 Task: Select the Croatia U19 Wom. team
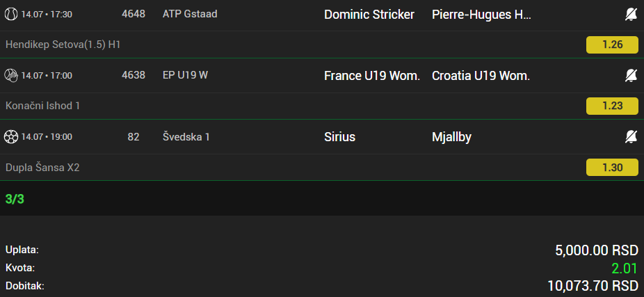click(481, 76)
